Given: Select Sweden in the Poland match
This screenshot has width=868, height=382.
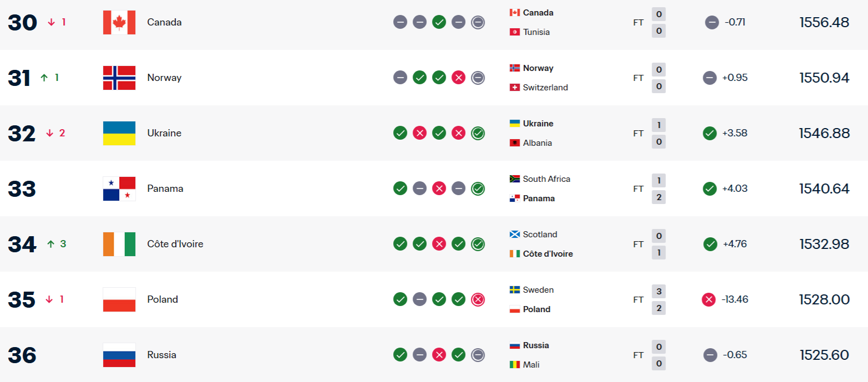Looking at the screenshot, I should tap(538, 290).
